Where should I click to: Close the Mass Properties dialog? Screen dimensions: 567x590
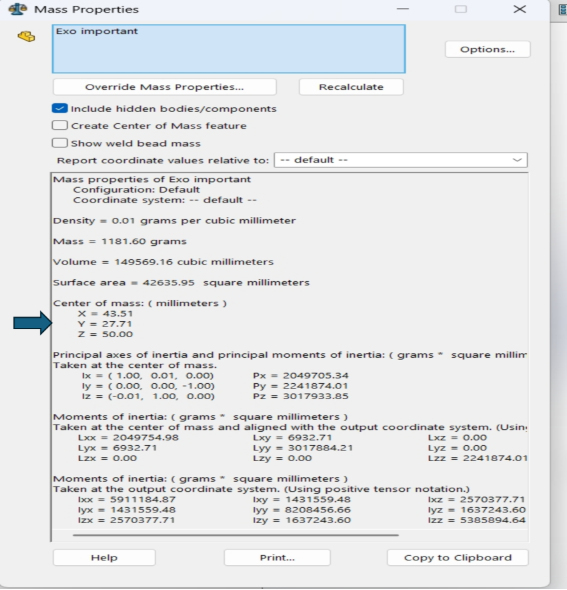520,9
